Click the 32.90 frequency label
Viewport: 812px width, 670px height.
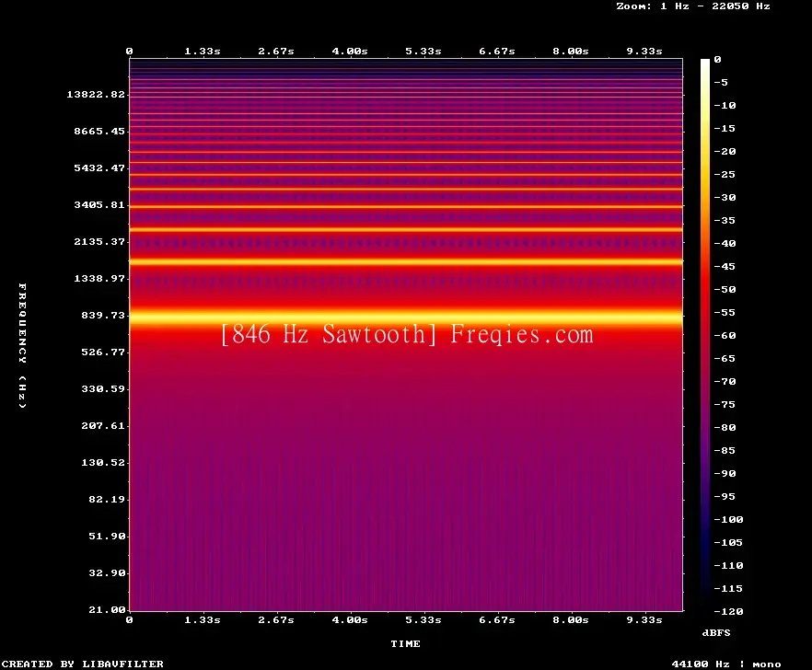(x=107, y=572)
